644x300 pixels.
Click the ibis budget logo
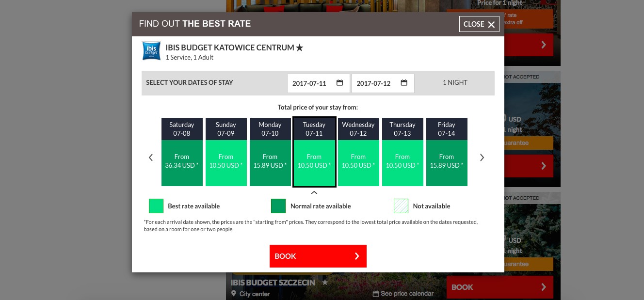pos(151,51)
